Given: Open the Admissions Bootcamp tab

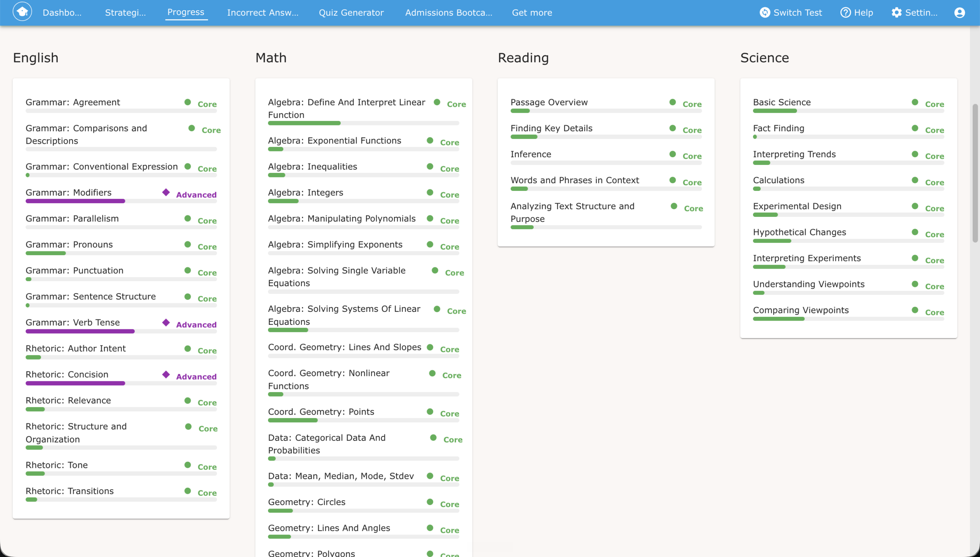Looking at the screenshot, I should coord(449,13).
